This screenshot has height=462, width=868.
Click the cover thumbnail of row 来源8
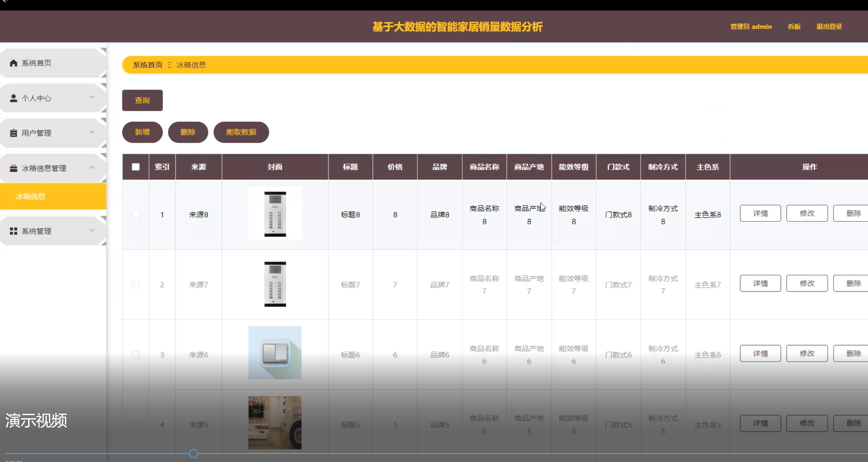[x=275, y=214]
